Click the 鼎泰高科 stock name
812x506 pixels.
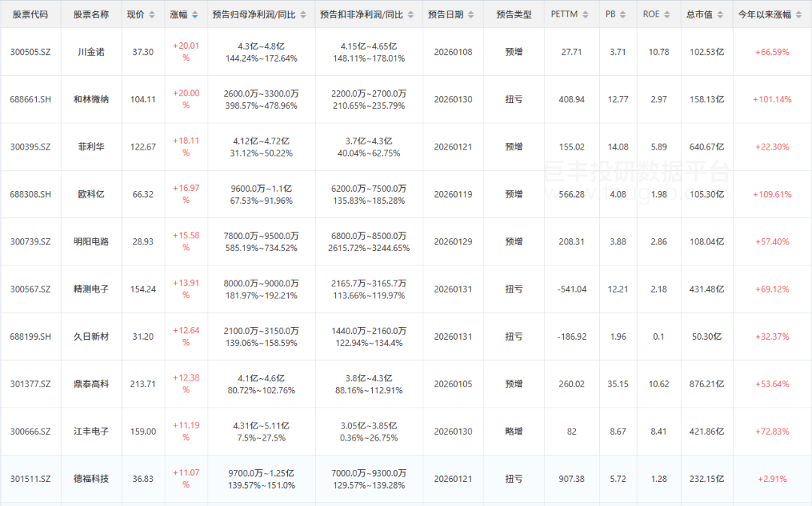pos(91,383)
